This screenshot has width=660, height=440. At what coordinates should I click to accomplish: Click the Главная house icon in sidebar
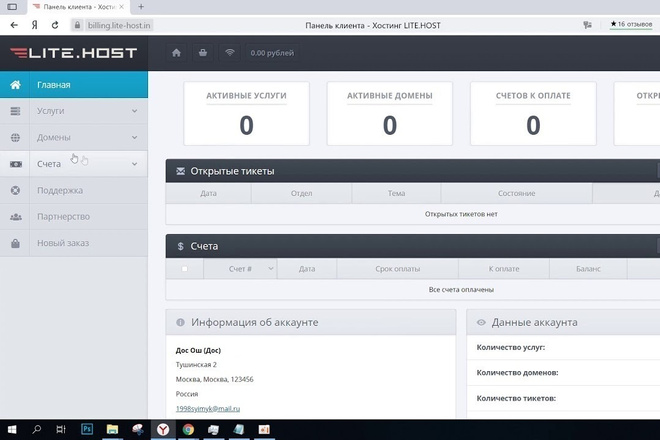tap(15, 85)
